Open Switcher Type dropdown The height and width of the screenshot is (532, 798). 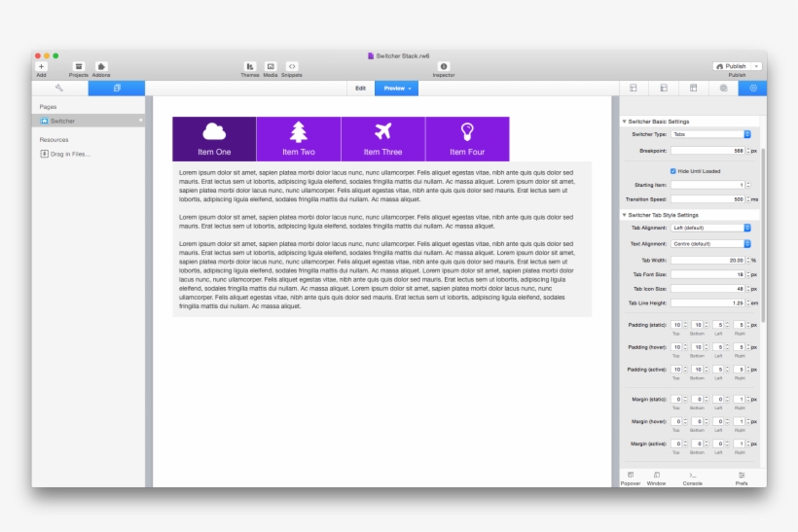tap(710, 133)
